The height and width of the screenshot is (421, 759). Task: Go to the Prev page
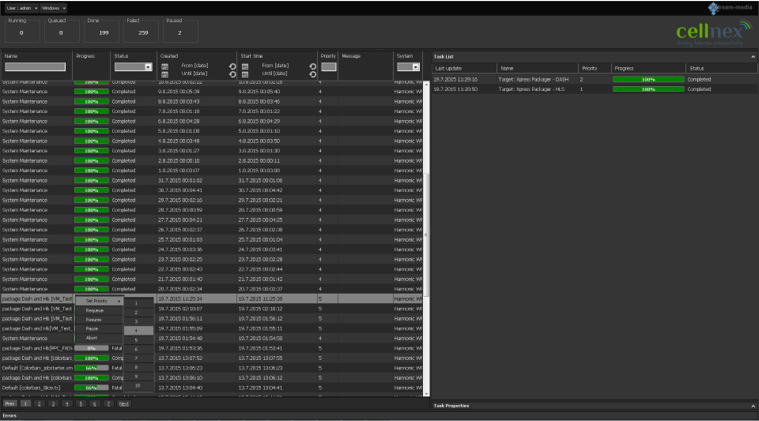(x=9, y=404)
